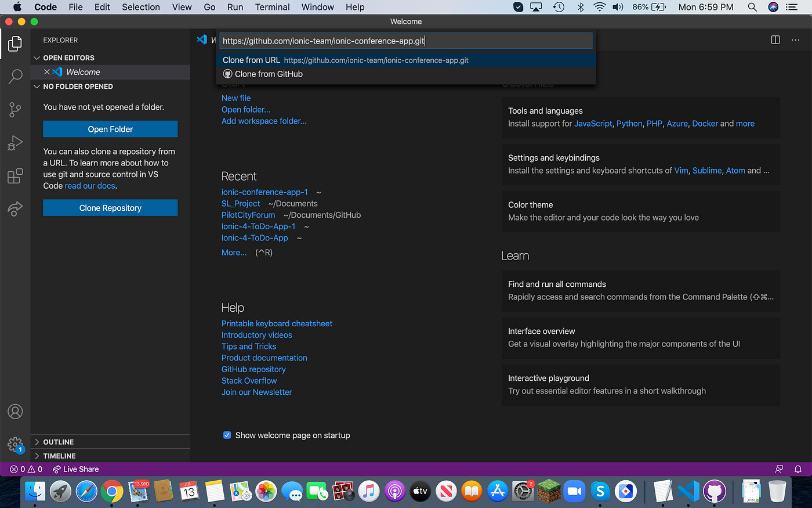Open the Explorer view in activity bar
812x508 pixels.
(15, 44)
